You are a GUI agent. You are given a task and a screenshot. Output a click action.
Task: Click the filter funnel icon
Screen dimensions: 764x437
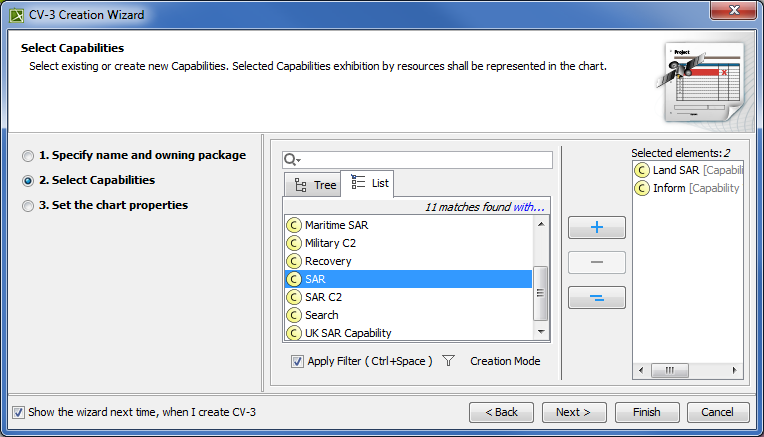[448, 361]
